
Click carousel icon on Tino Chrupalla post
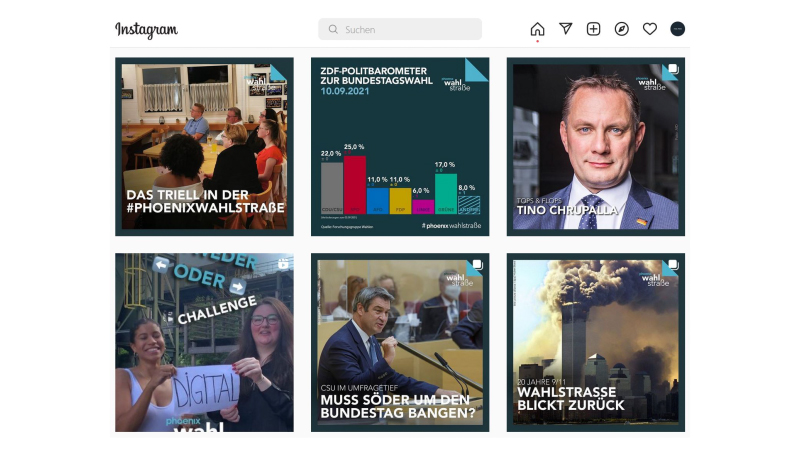click(673, 69)
